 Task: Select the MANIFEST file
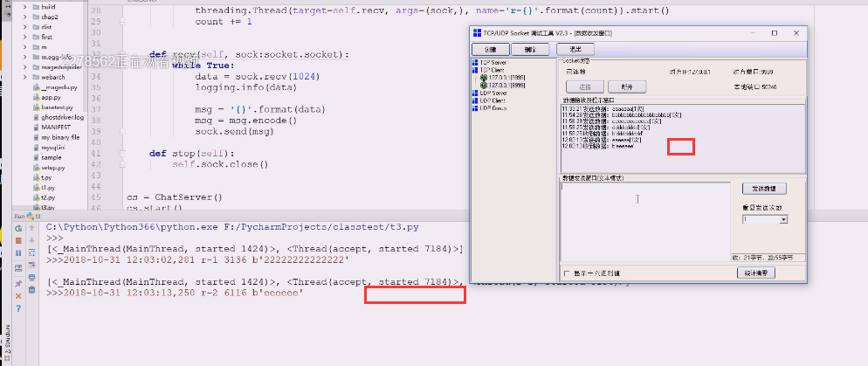51,128
